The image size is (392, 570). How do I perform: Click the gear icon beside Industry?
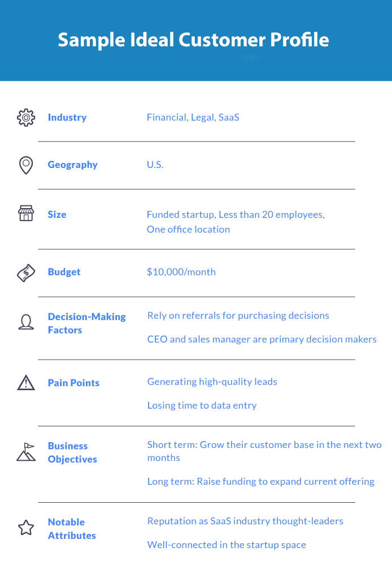(26, 118)
